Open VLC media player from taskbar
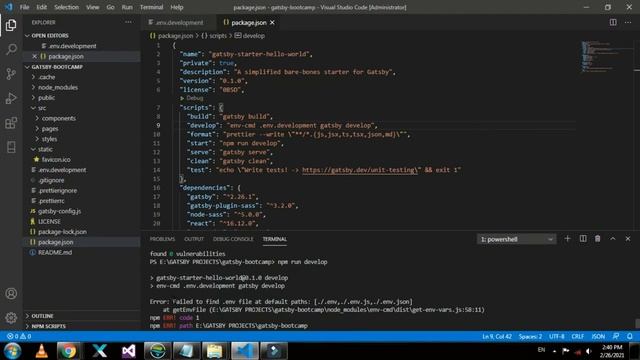640x360 pixels. click(41, 351)
